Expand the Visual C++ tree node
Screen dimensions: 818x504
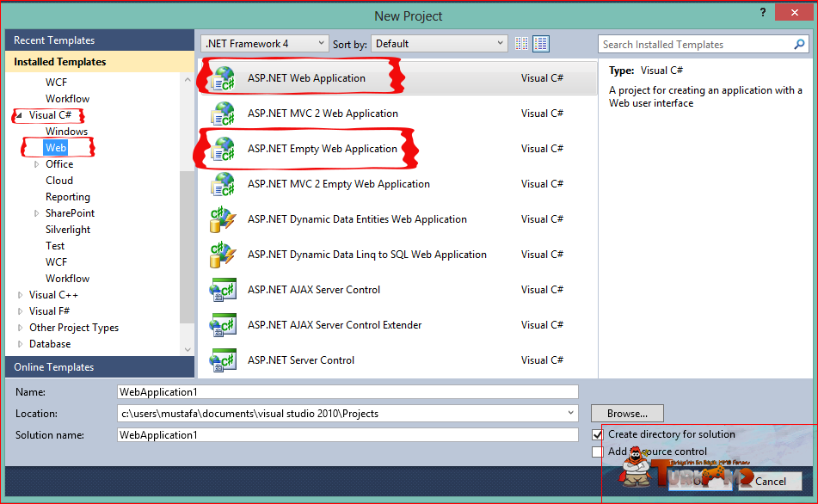[x=20, y=295]
